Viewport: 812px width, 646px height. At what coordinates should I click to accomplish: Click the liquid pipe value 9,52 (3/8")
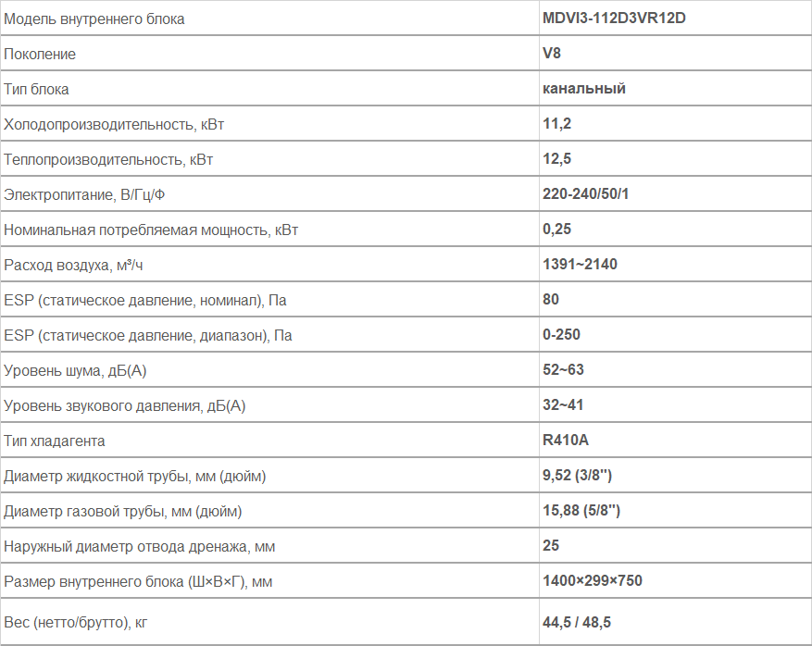pos(577,476)
